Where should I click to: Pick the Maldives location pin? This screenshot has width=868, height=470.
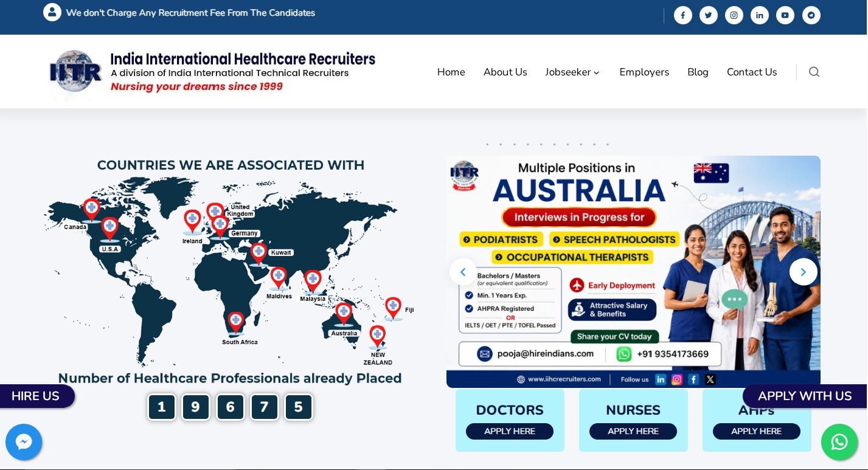tap(279, 278)
